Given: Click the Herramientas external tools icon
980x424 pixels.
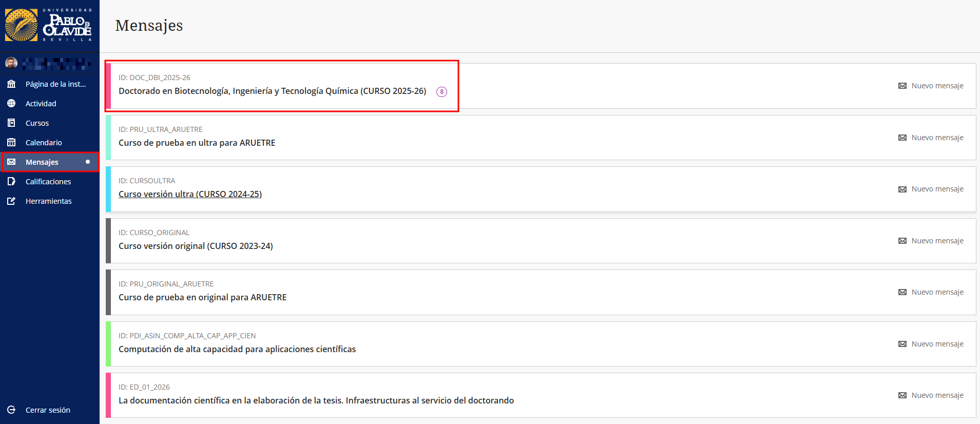Looking at the screenshot, I should [11, 201].
